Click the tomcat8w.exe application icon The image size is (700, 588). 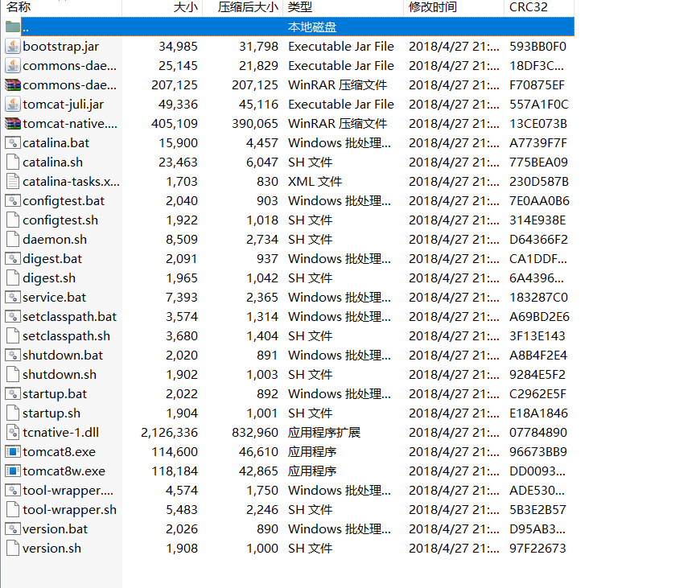tap(13, 471)
